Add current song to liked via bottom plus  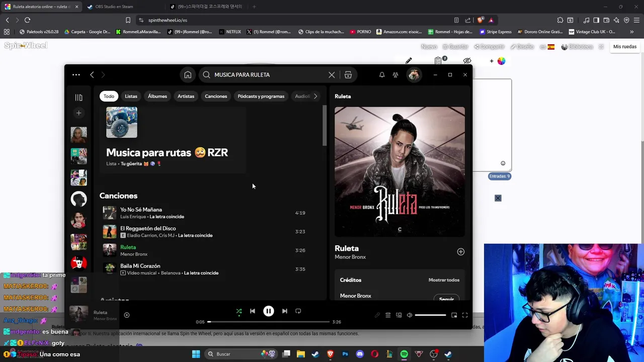pyautogui.click(x=127, y=315)
